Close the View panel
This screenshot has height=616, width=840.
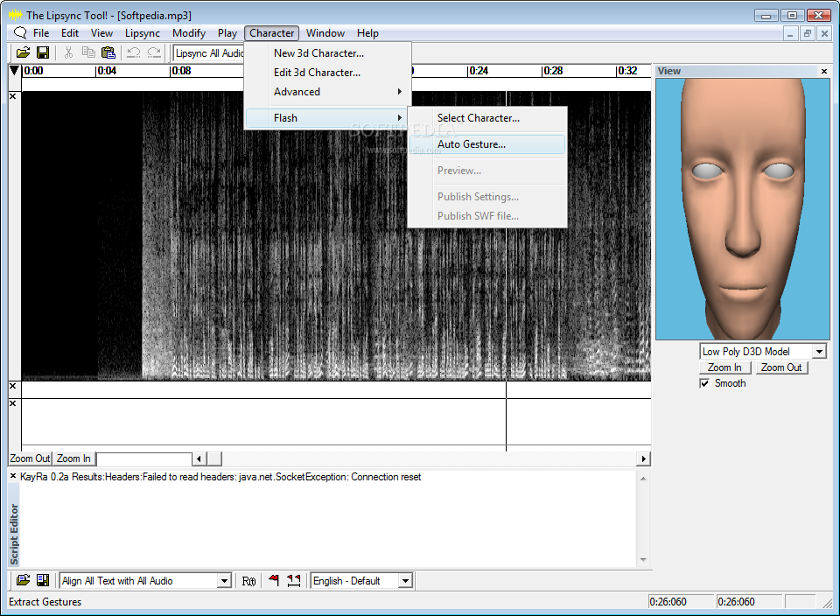click(824, 71)
